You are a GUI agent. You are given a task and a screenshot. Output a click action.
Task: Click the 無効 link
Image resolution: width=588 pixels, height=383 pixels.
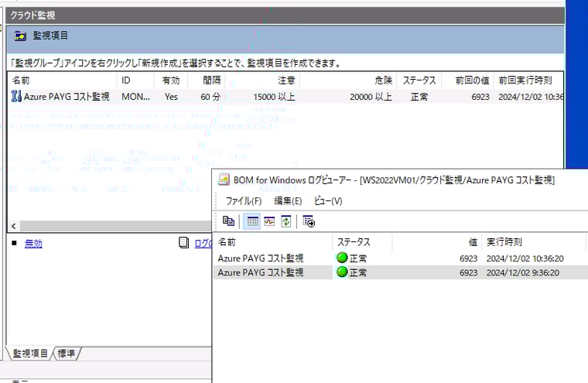coord(33,244)
